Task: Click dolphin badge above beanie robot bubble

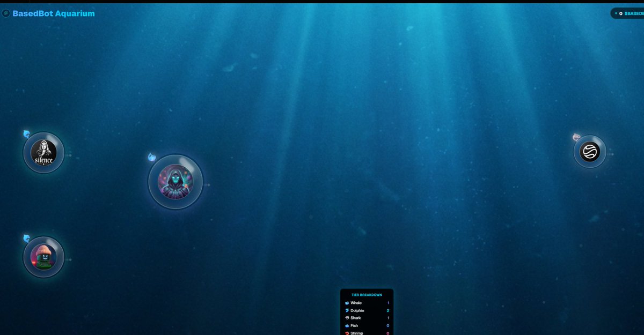Action: pyautogui.click(x=26, y=238)
